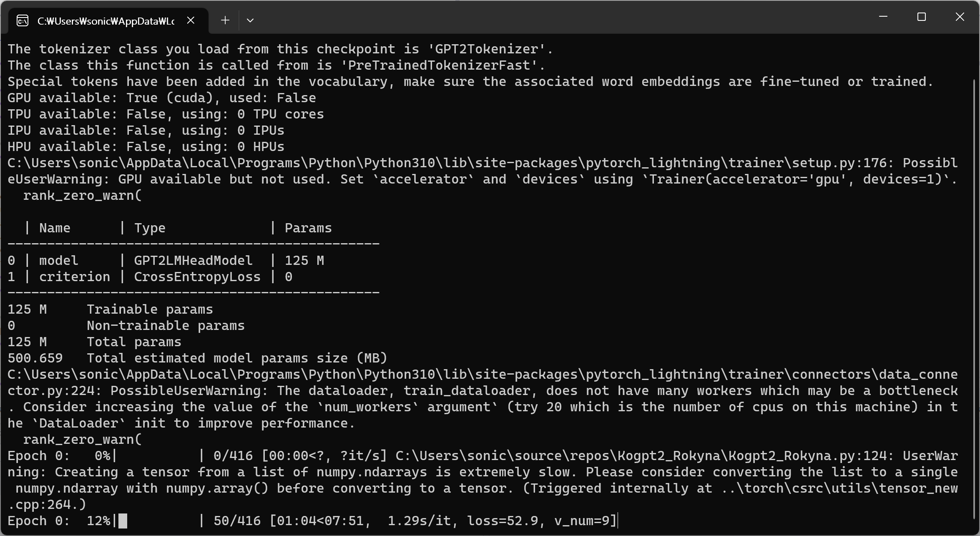
Task: Click the 500.659 model size value
Action: pyautogui.click(x=35, y=358)
